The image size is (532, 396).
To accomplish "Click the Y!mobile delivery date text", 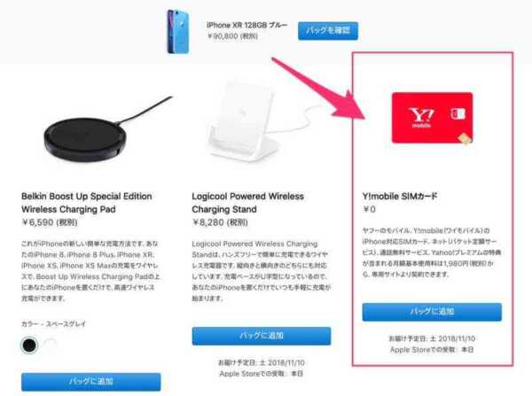I will click(432, 338).
